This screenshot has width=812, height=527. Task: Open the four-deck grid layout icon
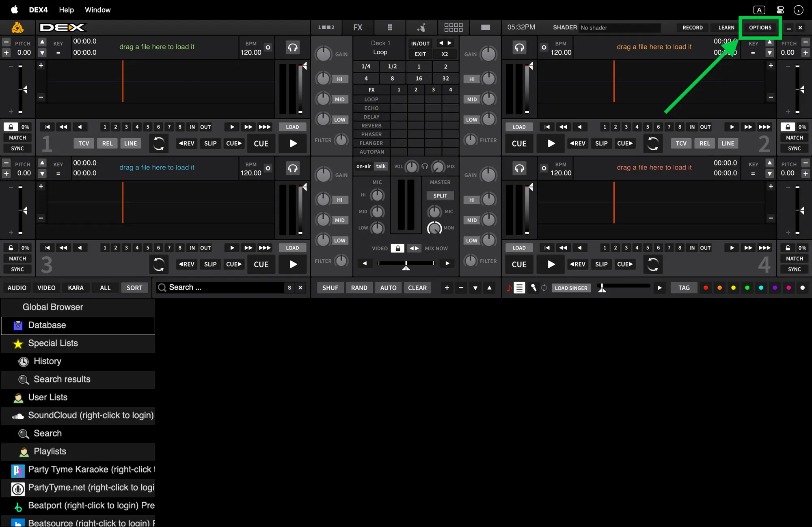click(454, 28)
